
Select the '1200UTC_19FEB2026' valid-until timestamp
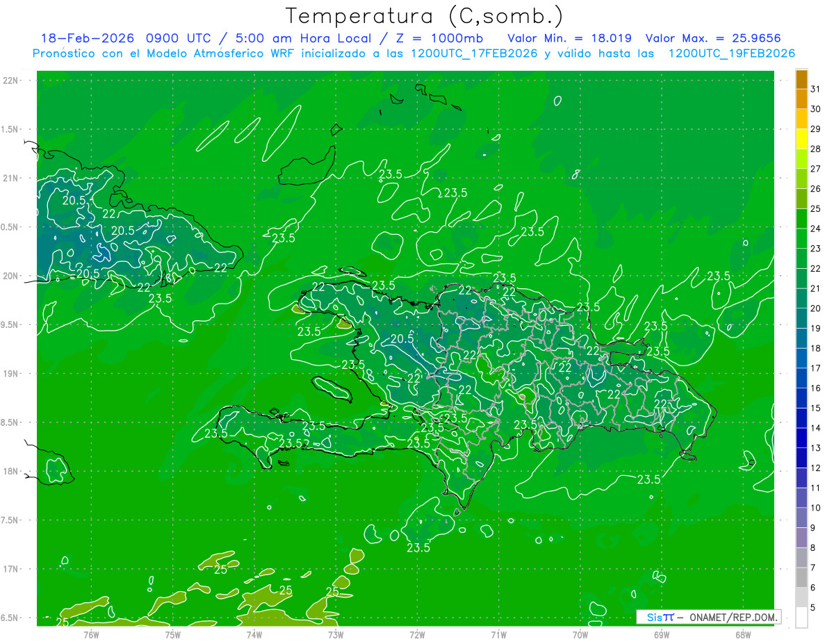tap(732, 53)
